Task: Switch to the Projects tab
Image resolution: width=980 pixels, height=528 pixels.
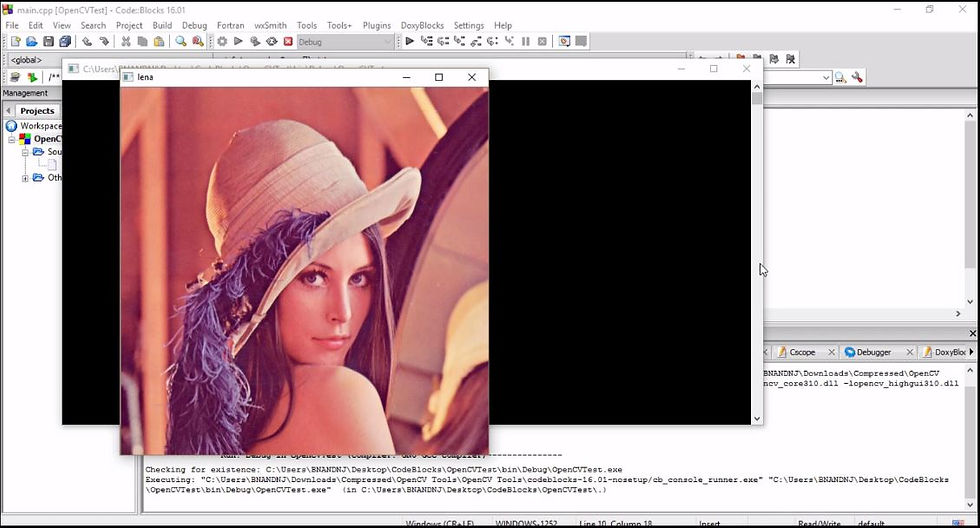Action: click(x=37, y=111)
